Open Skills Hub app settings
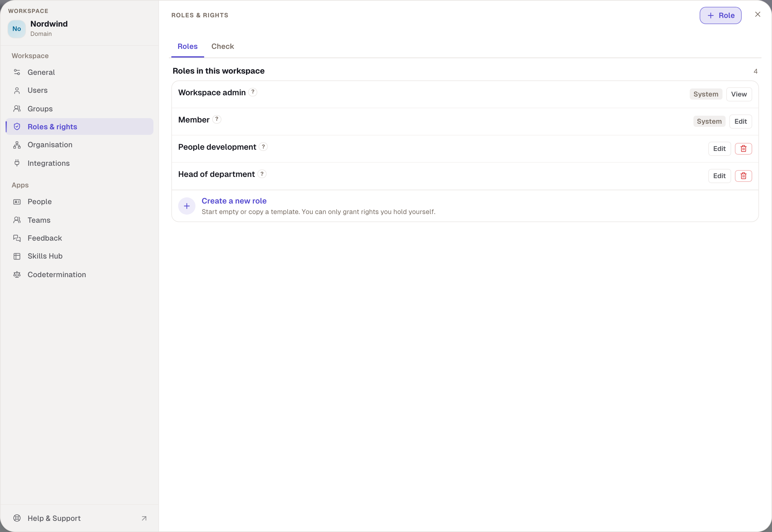Image resolution: width=772 pixels, height=532 pixels. tap(79, 256)
